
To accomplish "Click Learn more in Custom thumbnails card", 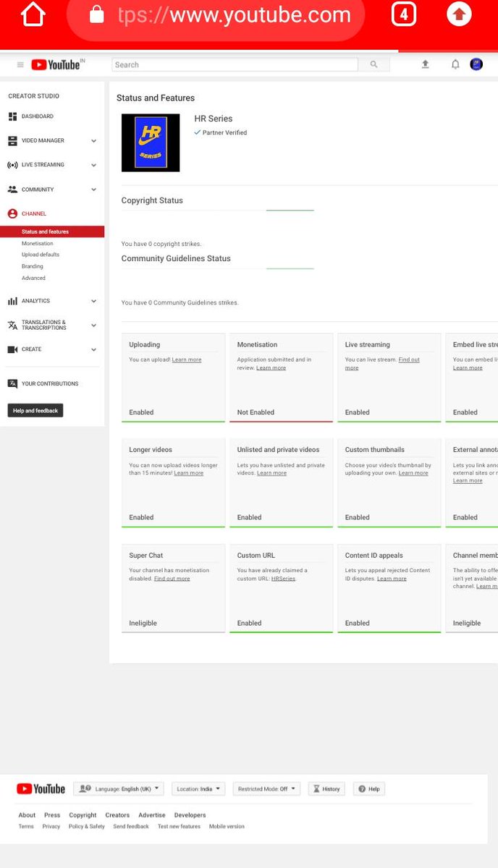I will pyautogui.click(x=413, y=473).
